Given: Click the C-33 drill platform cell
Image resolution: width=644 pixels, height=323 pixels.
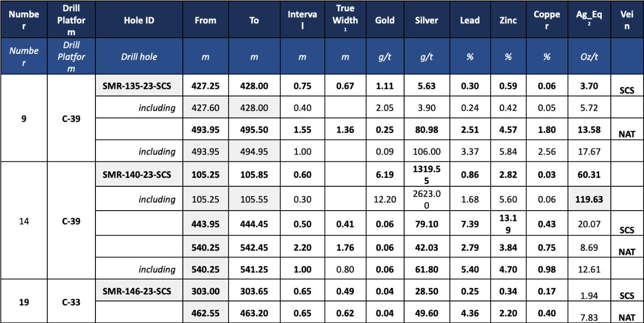Looking at the screenshot, I should pos(71,302).
